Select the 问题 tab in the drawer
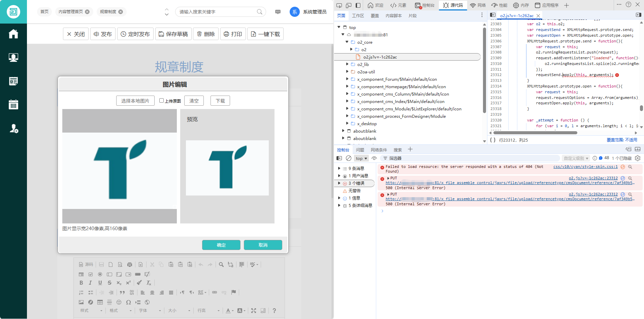 360,150
